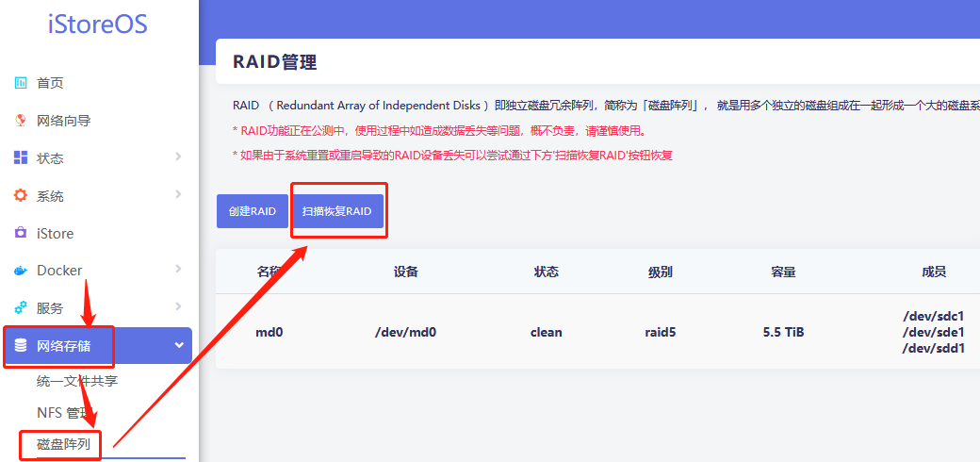Screen dimensions: 980x462
Task: Select the 统一文件共享 submenu item
Action: coord(77,381)
